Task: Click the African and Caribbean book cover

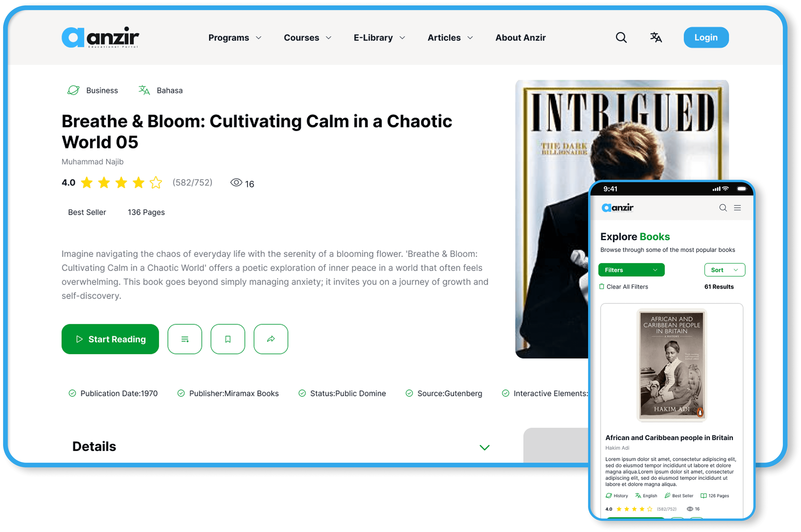Action: pyautogui.click(x=671, y=365)
